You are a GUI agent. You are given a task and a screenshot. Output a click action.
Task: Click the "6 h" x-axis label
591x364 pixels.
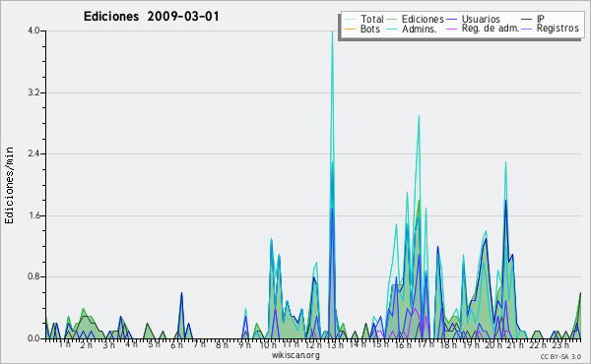coord(176,344)
